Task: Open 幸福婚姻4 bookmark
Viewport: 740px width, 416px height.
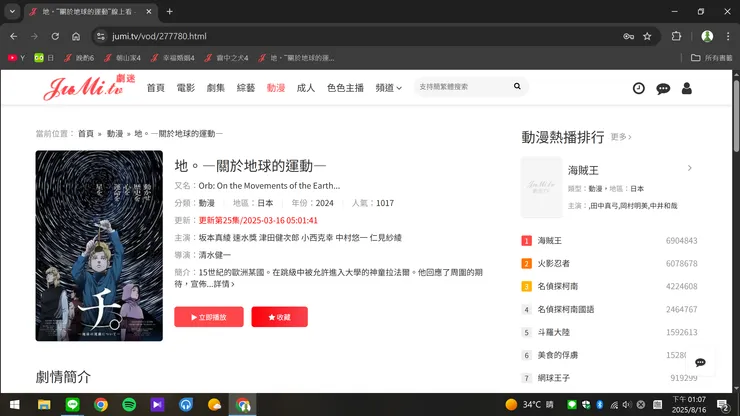Action: [173, 58]
